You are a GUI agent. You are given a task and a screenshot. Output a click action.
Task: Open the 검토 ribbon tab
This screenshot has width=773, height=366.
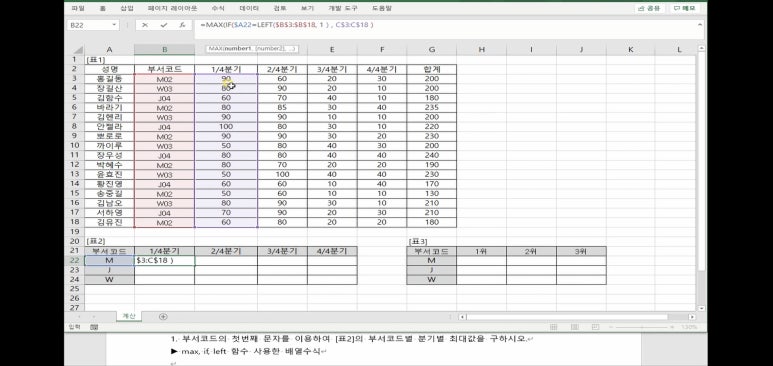(280, 8)
